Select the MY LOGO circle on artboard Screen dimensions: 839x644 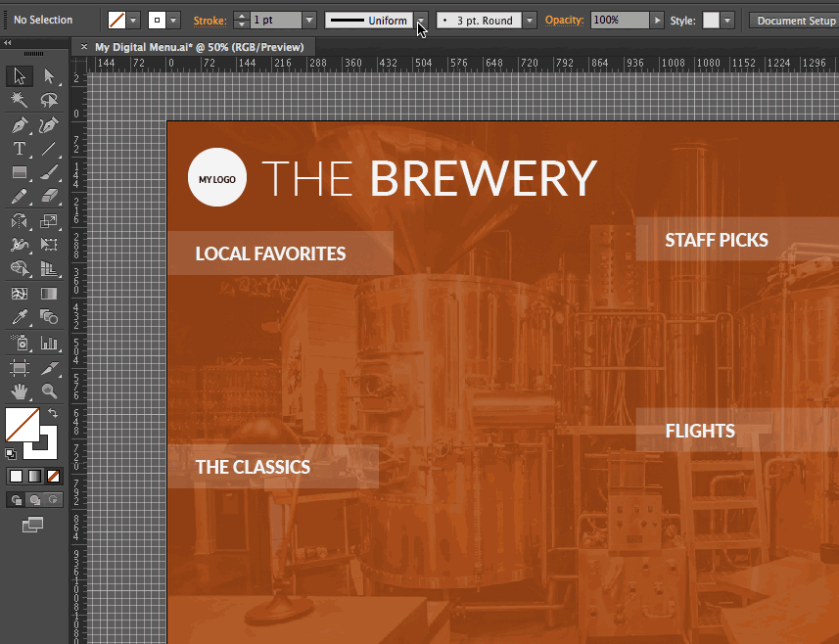217,177
